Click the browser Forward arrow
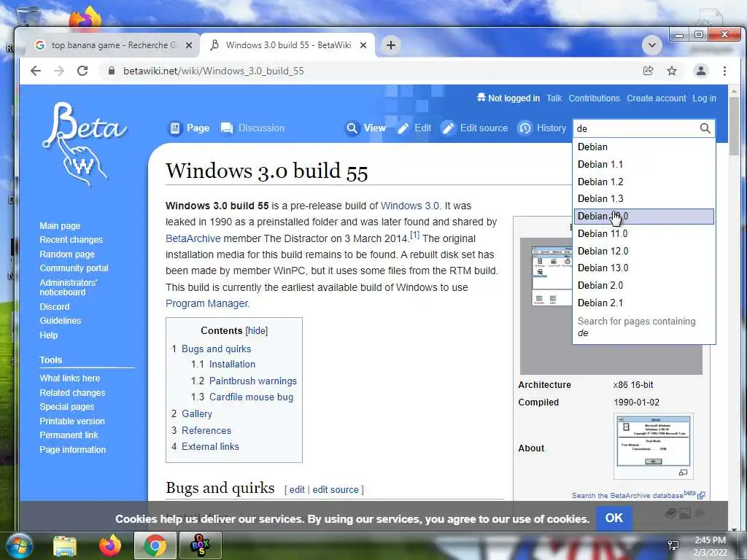 click(x=58, y=71)
